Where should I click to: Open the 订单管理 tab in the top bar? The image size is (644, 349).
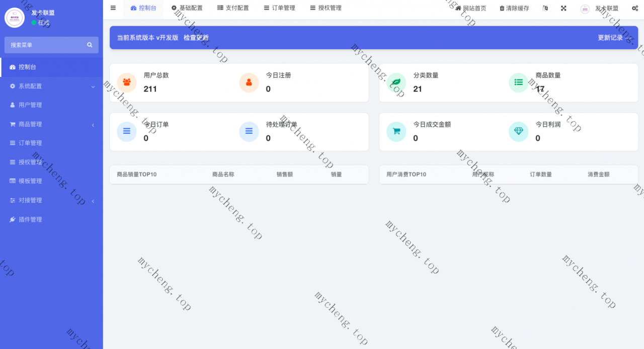(x=279, y=8)
